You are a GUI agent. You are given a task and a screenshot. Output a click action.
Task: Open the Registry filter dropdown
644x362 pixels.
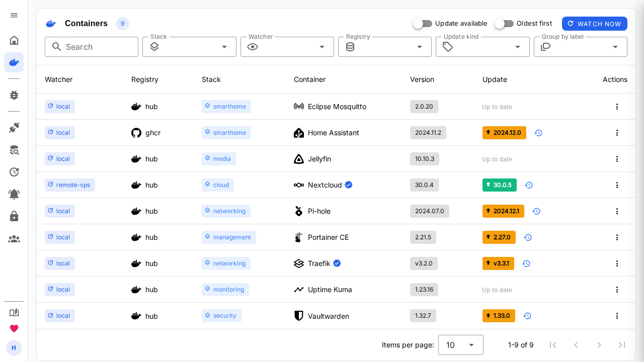click(x=385, y=47)
